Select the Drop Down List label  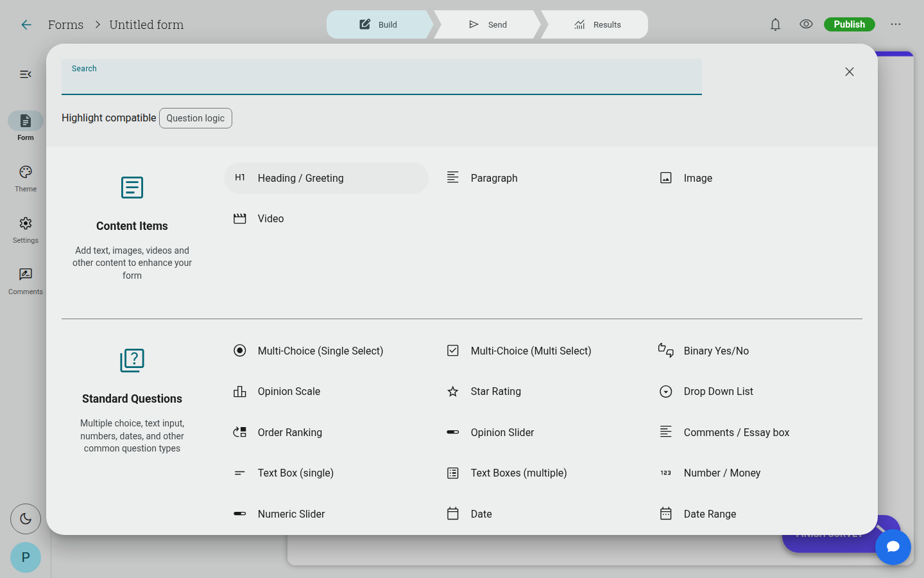(x=719, y=392)
